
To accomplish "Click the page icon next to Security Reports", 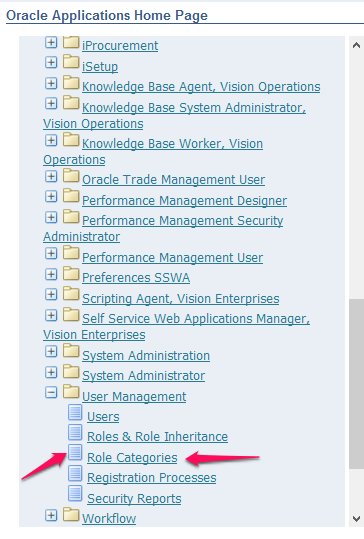I will 75,493.
